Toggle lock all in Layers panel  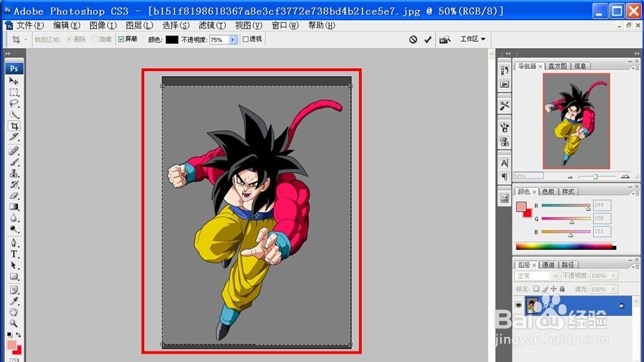pos(562,289)
